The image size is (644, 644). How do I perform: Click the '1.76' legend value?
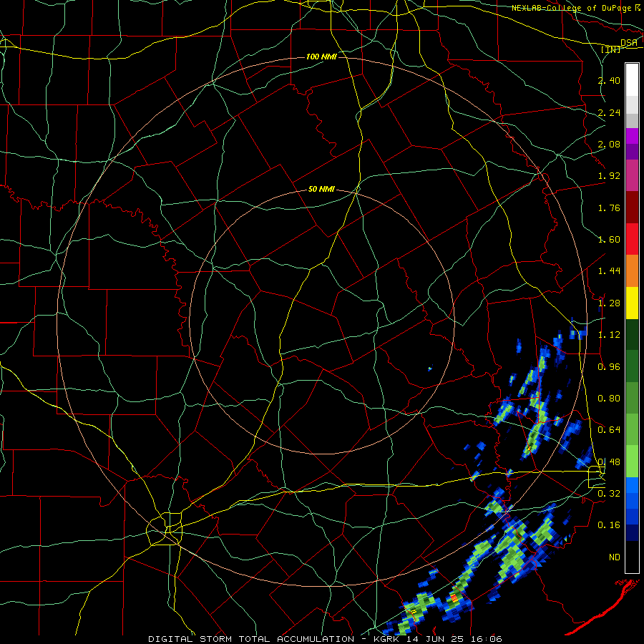point(609,208)
